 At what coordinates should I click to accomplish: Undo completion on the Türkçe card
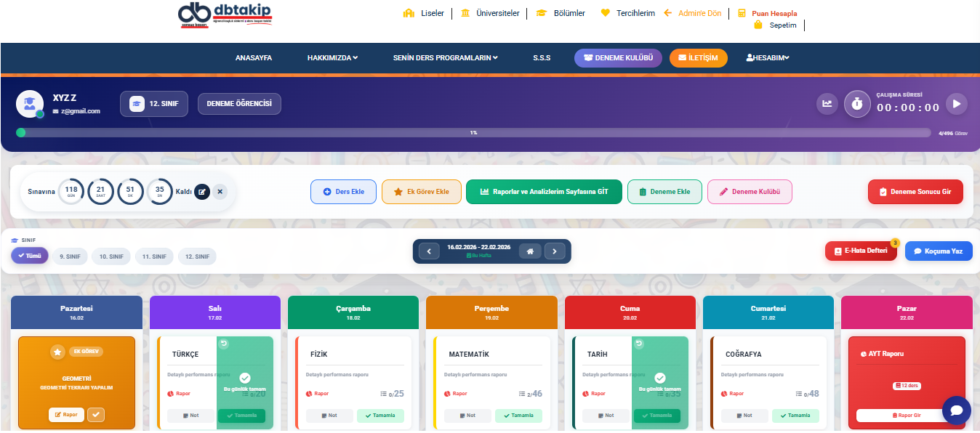[x=224, y=344]
